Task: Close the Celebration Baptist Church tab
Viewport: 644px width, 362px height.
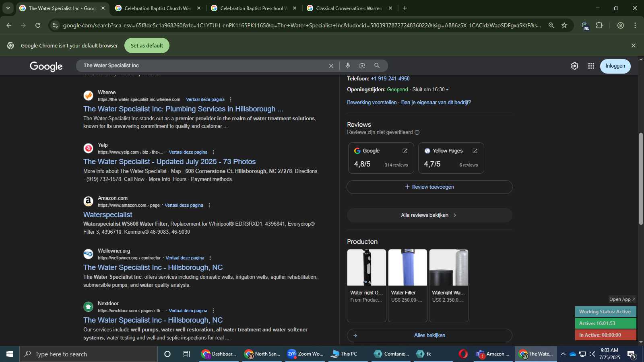Action: (x=198, y=8)
